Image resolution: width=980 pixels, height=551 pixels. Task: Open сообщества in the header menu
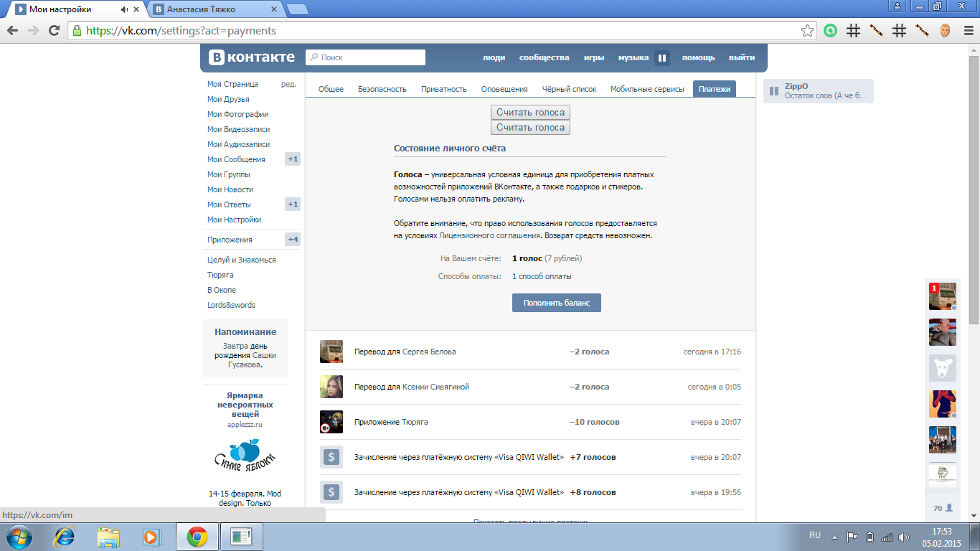point(544,57)
